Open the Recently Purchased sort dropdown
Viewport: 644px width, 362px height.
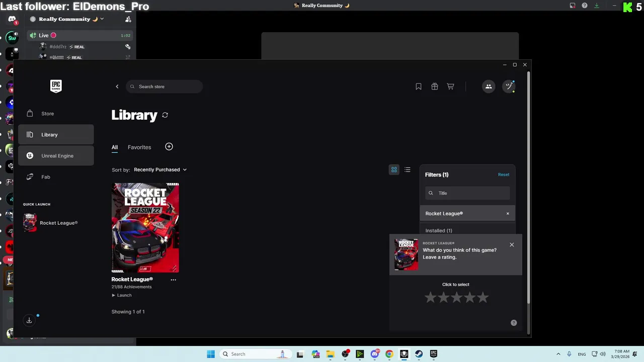pyautogui.click(x=160, y=169)
